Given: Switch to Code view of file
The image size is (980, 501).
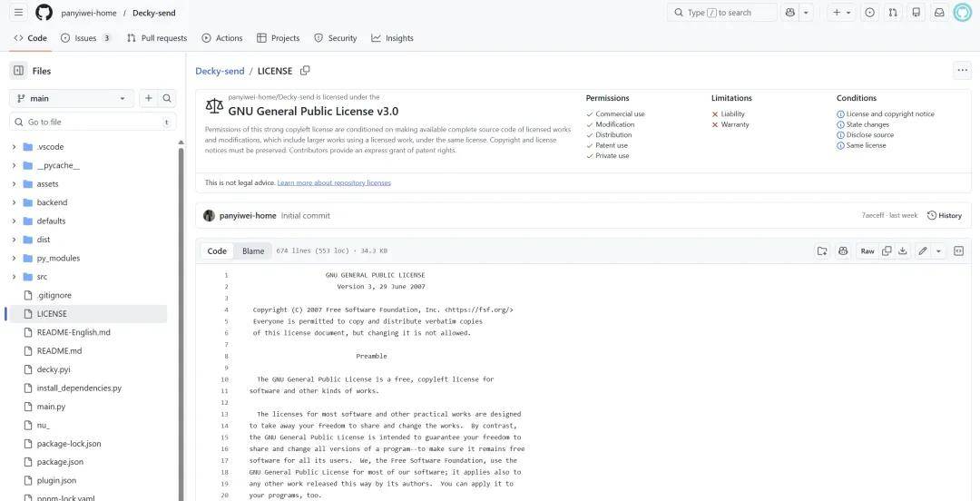Looking at the screenshot, I should coord(217,251).
